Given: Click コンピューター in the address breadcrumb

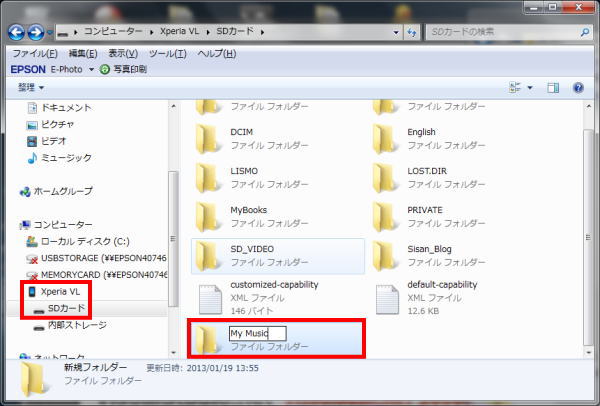Looking at the screenshot, I should point(113,32).
